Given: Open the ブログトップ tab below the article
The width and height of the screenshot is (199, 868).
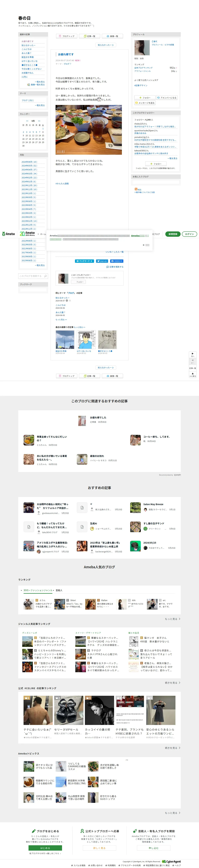Looking at the screenshot, I should coord(66,376).
